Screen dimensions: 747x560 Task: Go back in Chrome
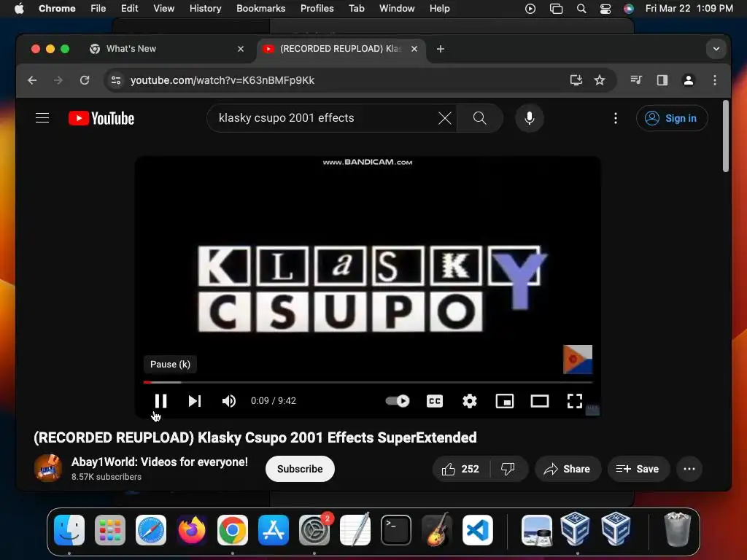pyautogui.click(x=32, y=80)
